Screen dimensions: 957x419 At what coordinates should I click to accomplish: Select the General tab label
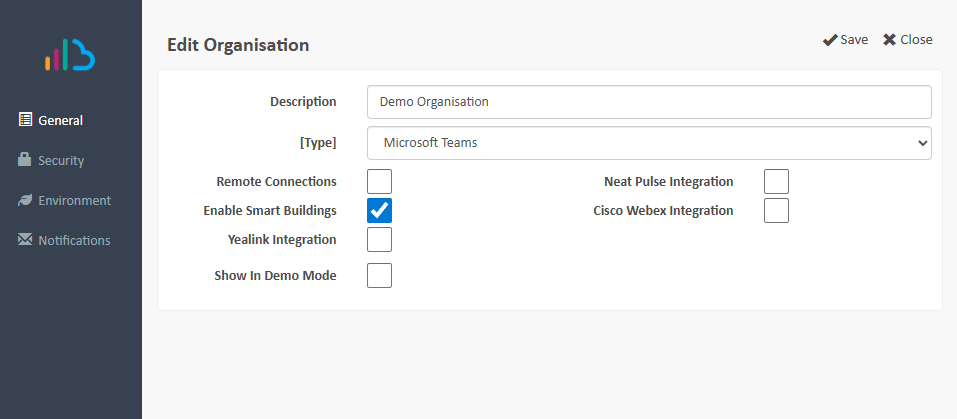click(x=60, y=120)
